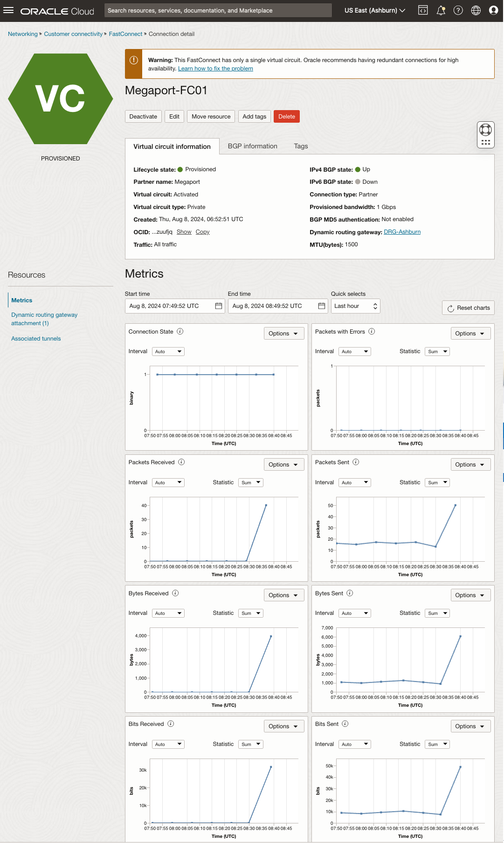Open Connection State Options dropdown
The width and height of the screenshot is (504, 843).
point(284,334)
